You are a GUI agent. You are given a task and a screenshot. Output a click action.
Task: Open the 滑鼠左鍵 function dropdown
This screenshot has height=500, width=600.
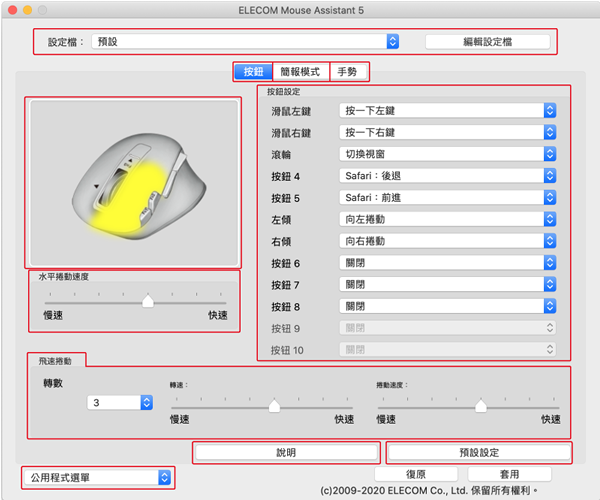click(x=447, y=111)
